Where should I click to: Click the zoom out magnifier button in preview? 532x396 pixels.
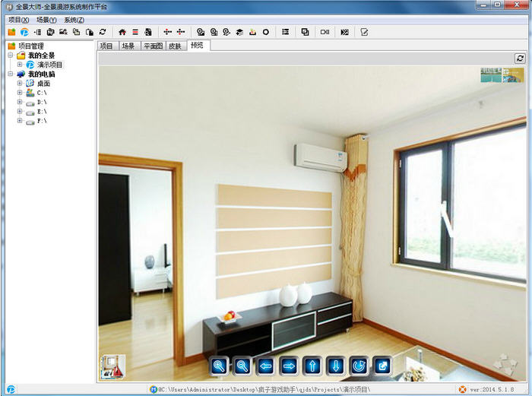242,366
